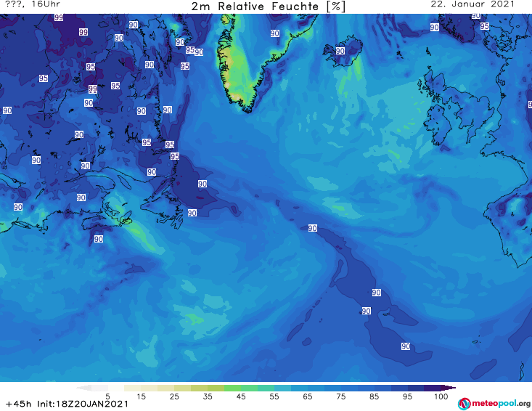Select the '2m Relative Feuchte [%]' title
The width and height of the screenshot is (532, 411).
click(269, 7)
